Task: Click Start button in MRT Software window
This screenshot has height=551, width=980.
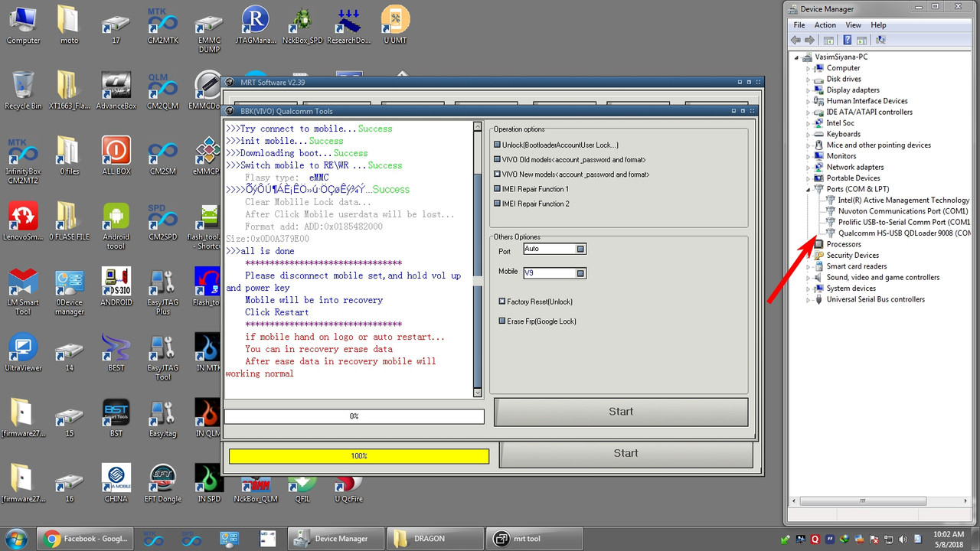Action: point(626,454)
